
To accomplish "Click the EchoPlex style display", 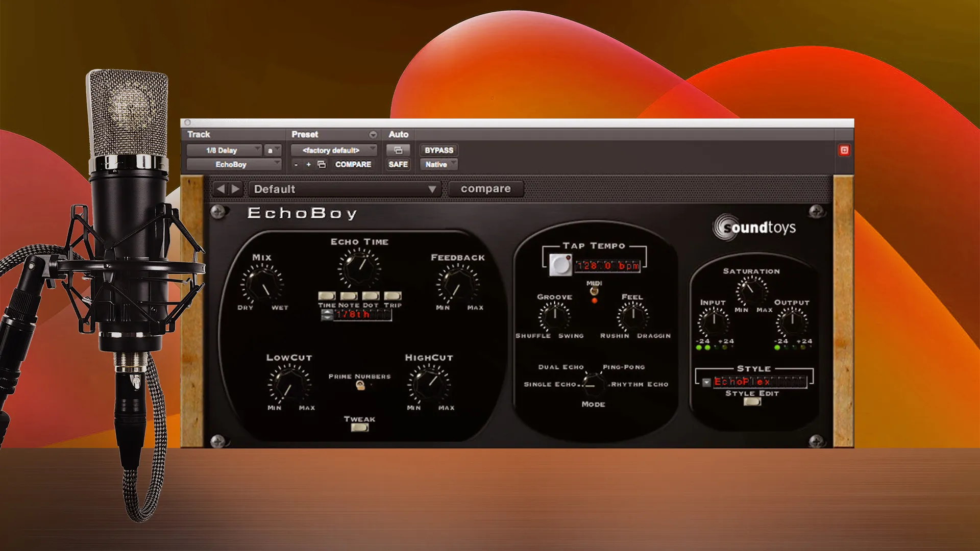I will click(759, 382).
